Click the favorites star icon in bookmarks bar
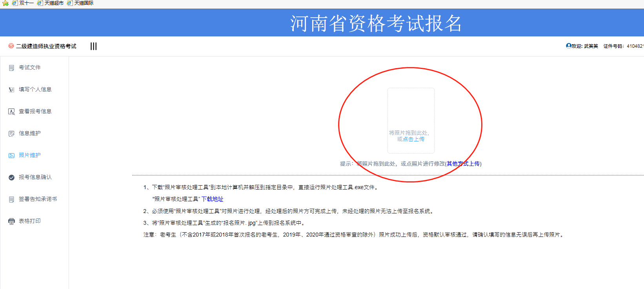 (5, 3)
